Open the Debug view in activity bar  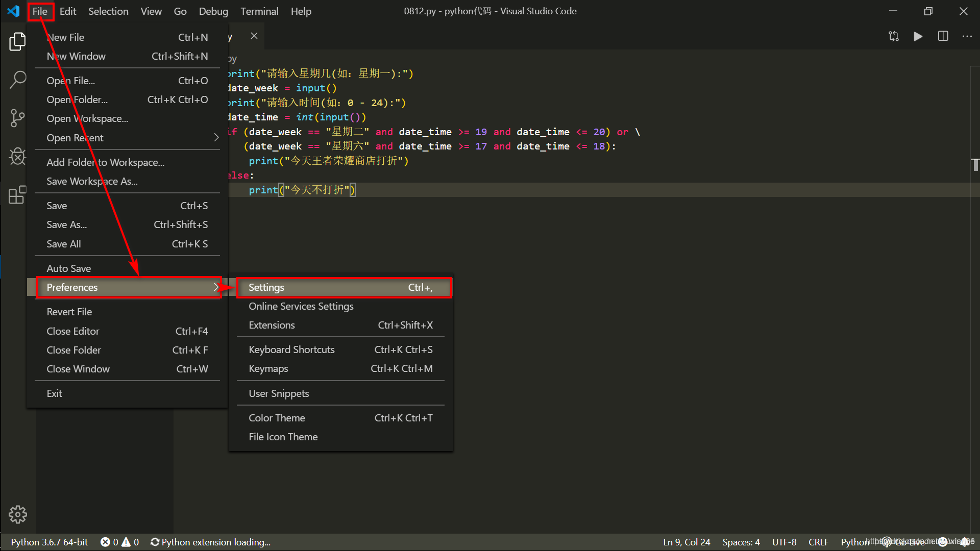[x=17, y=156]
